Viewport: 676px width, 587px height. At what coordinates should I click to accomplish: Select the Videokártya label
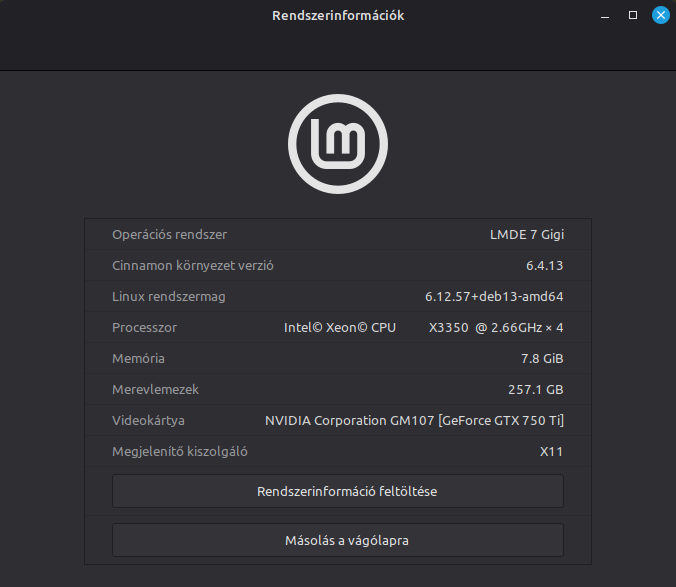pos(148,421)
